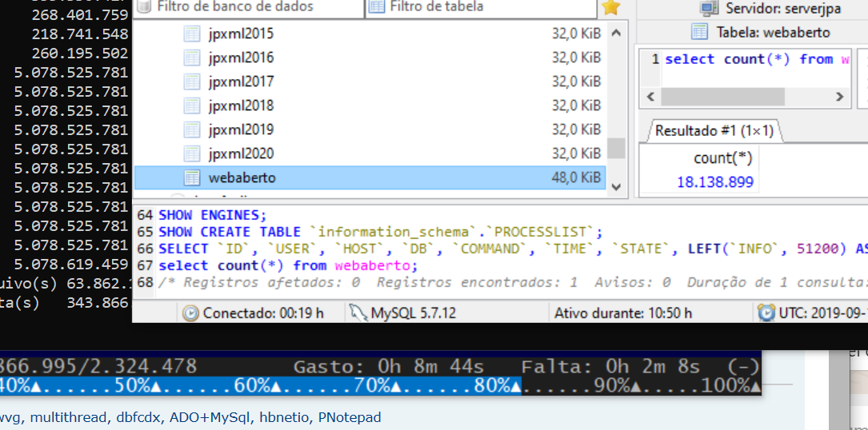Click the Ativo durante: 10:50 h status
The width and height of the screenshot is (868, 430).
(622, 313)
